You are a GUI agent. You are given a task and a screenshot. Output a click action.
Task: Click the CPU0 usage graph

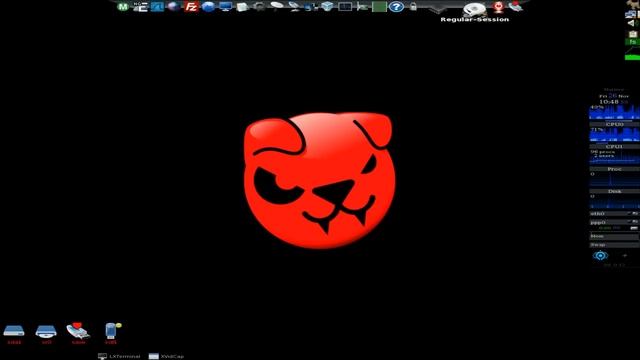(x=614, y=113)
